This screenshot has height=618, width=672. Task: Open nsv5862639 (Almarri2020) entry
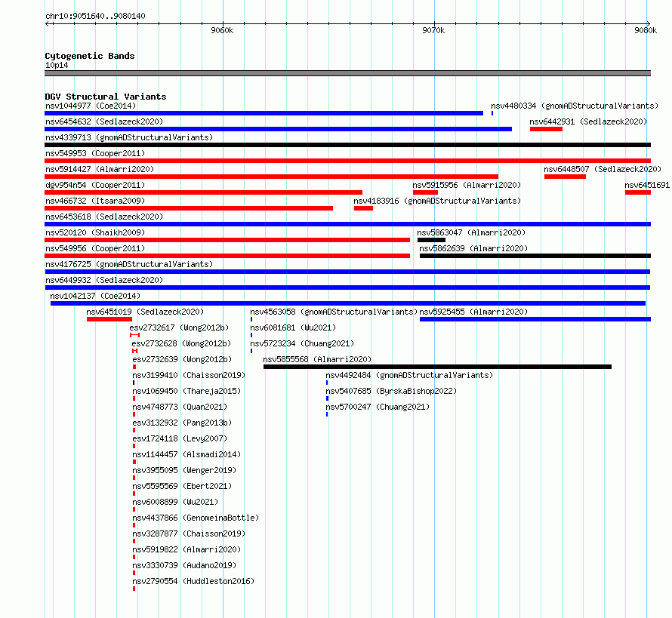[x=473, y=248]
